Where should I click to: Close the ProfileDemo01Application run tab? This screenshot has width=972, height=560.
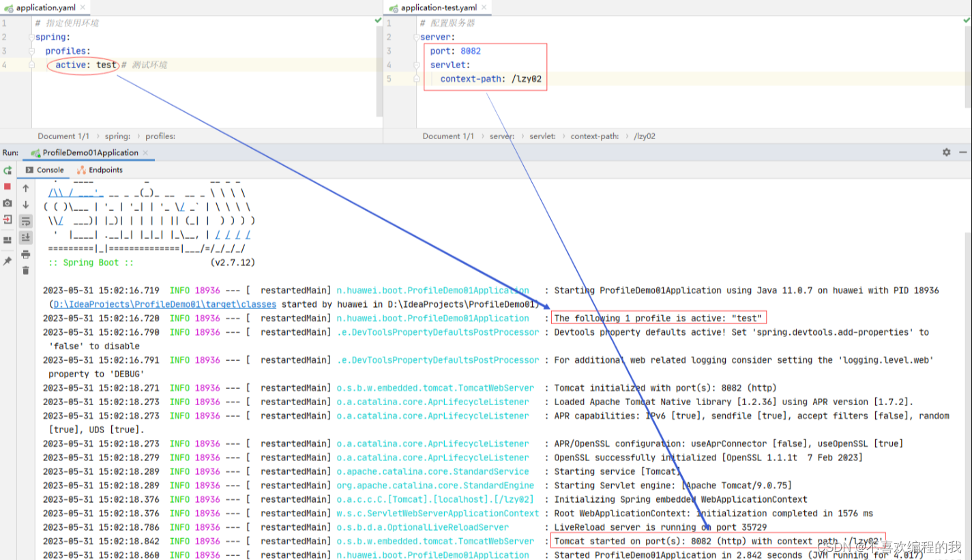click(x=145, y=153)
